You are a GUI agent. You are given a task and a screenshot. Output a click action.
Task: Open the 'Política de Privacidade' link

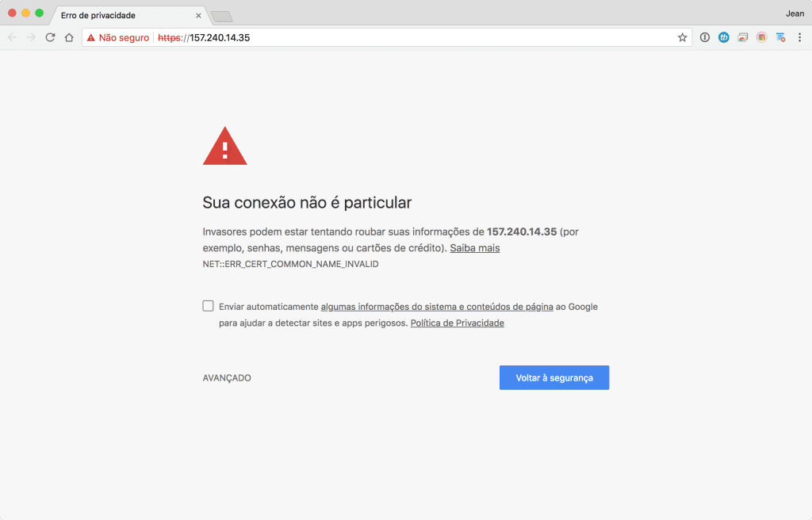458,323
